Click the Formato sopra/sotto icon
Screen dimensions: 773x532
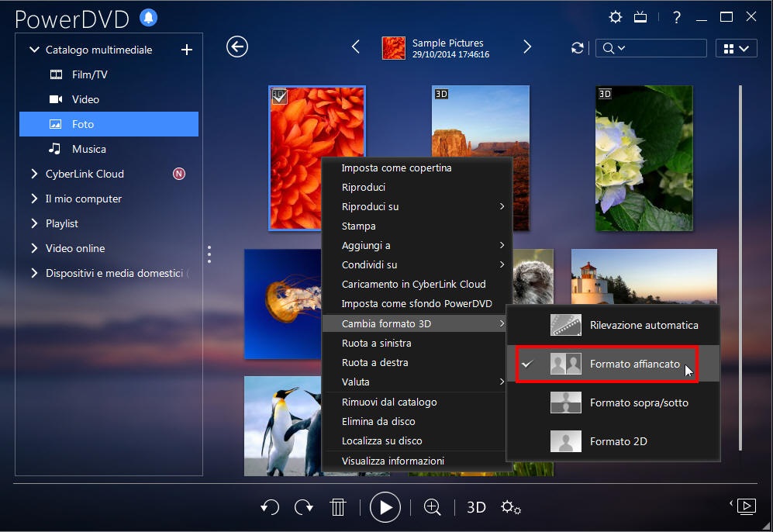pyautogui.click(x=565, y=402)
